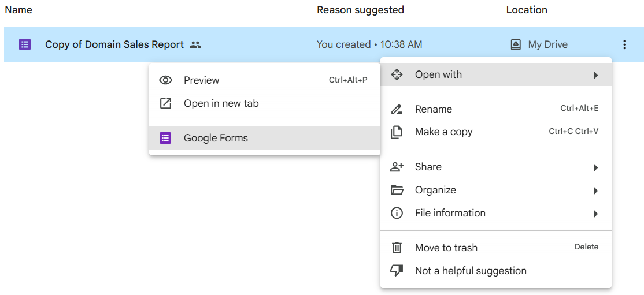Screen dimensions: 644x295
Task: Click the purple Forms file icon
Action: (x=25, y=44)
